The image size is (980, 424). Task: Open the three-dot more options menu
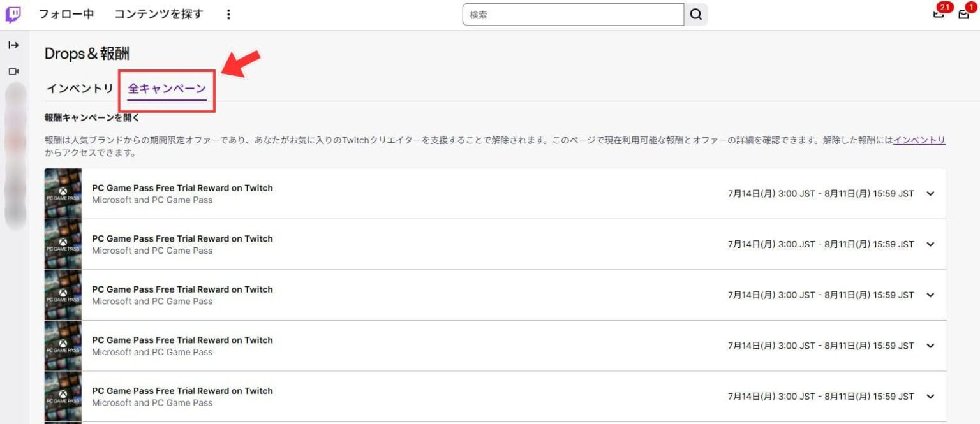pyautogui.click(x=229, y=15)
